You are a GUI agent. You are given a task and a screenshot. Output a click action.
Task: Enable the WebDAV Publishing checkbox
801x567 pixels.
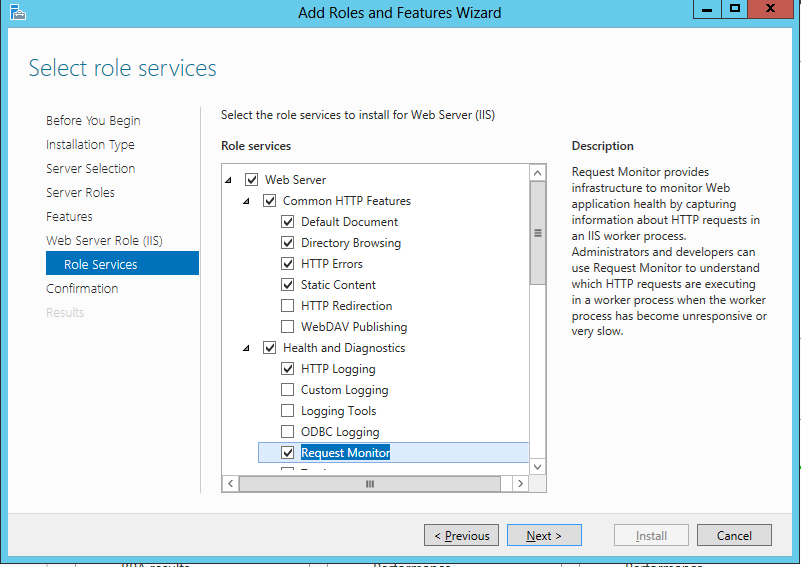pyautogui.click(x=288, y=326)
